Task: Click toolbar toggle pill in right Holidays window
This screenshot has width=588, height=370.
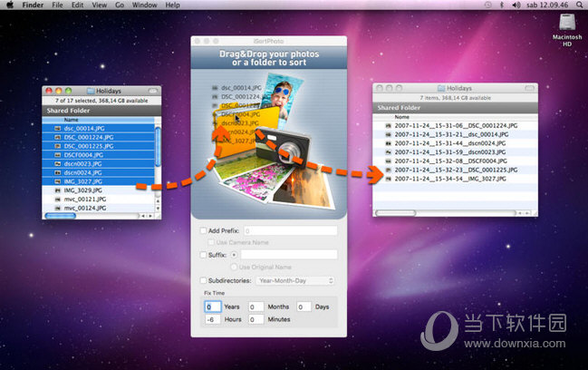Action: [x=529, y=88]
